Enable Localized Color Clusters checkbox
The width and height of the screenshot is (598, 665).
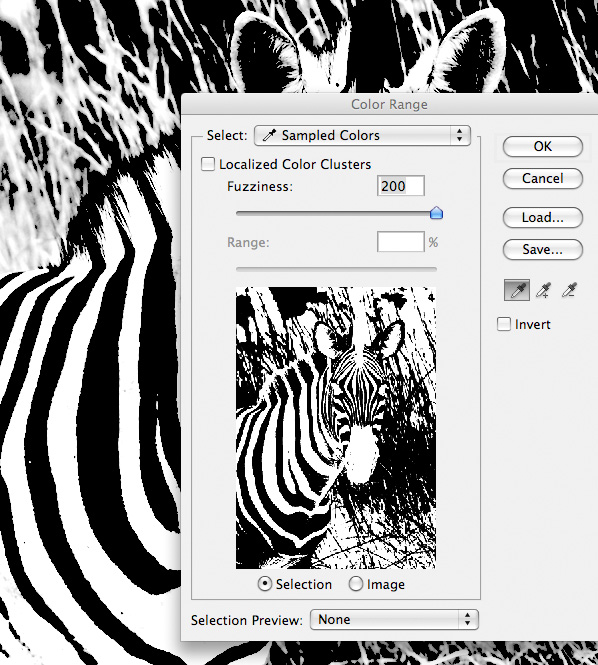click(208, 164)
